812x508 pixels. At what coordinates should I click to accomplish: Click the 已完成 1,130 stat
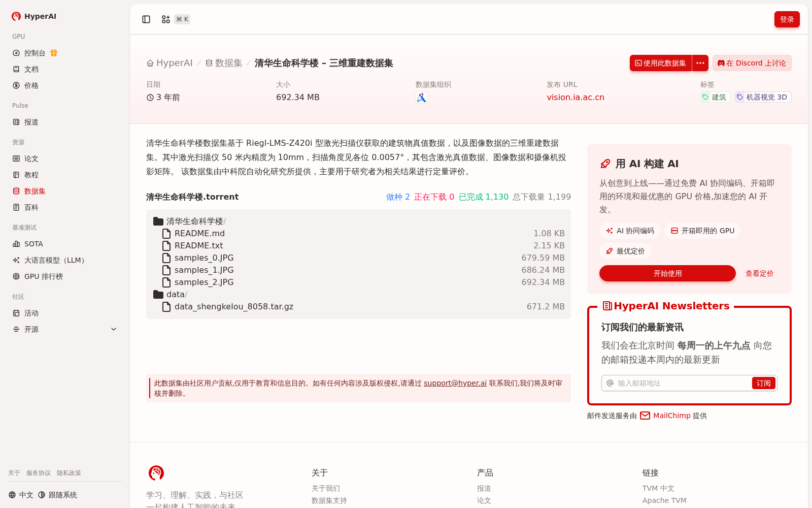click(483, 197)
